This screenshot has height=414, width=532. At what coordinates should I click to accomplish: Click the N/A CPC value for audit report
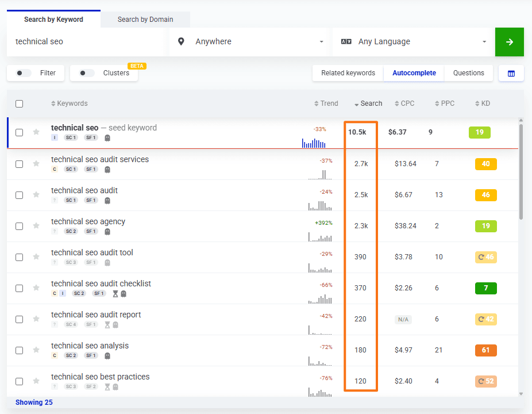403,320
